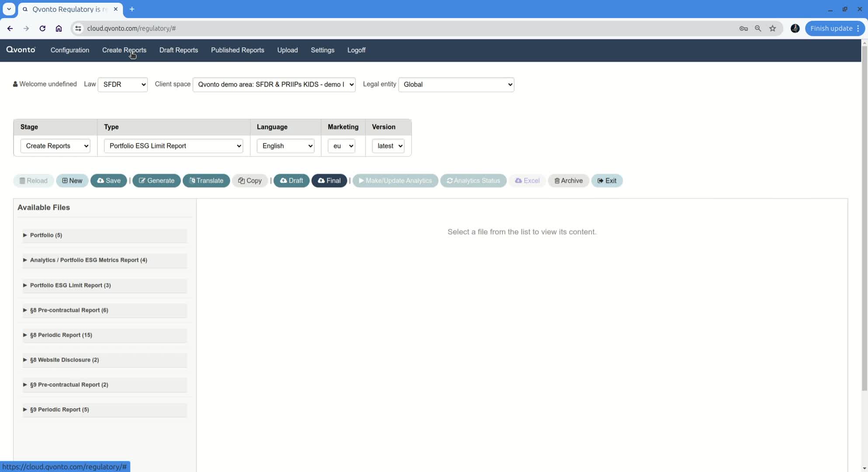Bookmark page with the star icon
This screenshot has height=472, width=868.
773,28
